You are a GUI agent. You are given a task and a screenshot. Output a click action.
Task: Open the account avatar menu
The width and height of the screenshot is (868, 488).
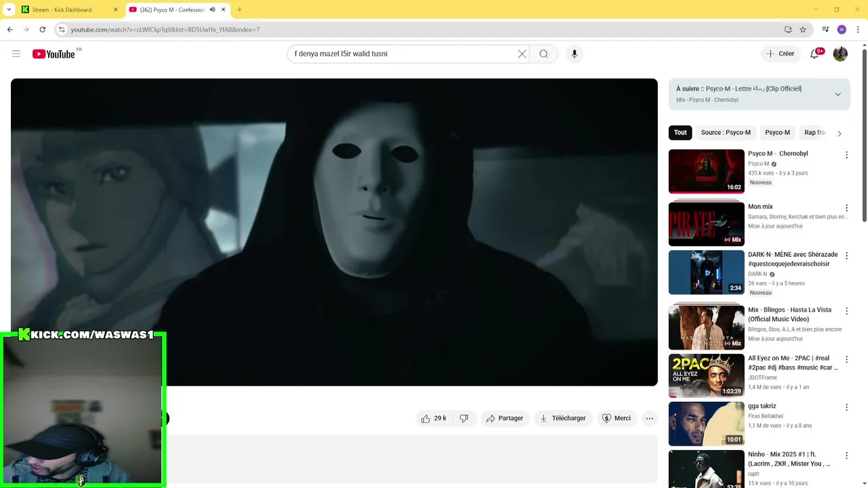[x=840, y=54]
